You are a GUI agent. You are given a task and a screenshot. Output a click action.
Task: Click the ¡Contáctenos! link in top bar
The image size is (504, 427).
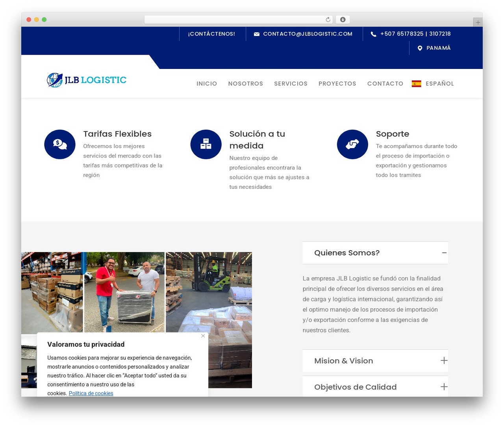pyautogui.click(x=211, y=34)
